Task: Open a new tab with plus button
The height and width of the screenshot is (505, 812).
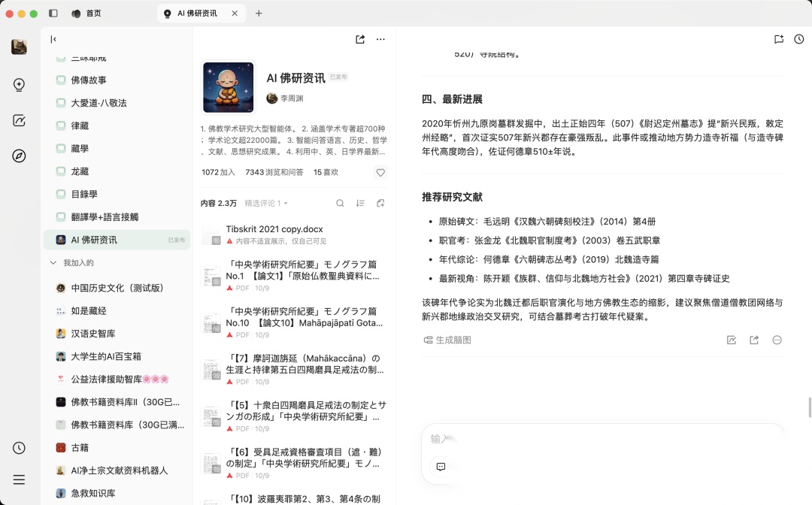Action: pos(259,14)
